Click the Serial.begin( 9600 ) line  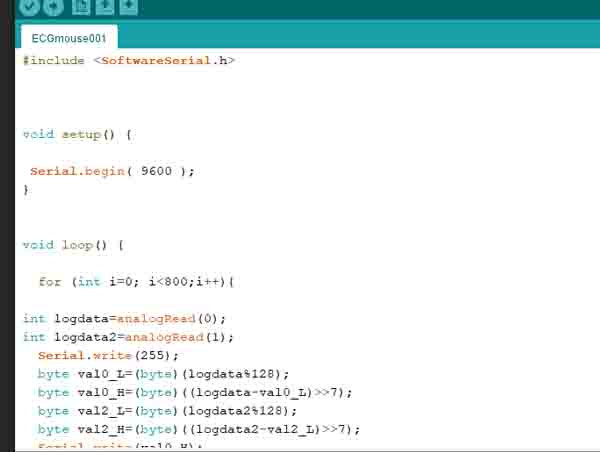112,171
